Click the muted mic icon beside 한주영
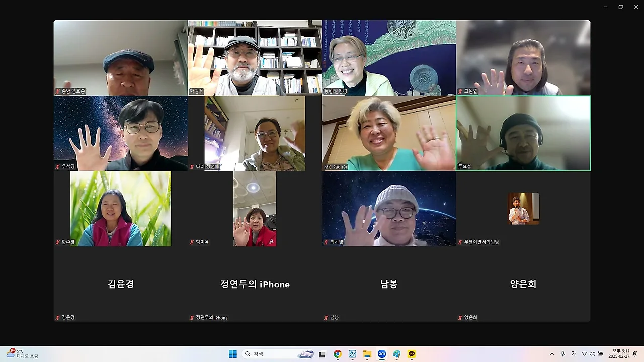Image resolution: width=644 pixels, height=362 pixels. pyautogui.click(x=58, y=242)
